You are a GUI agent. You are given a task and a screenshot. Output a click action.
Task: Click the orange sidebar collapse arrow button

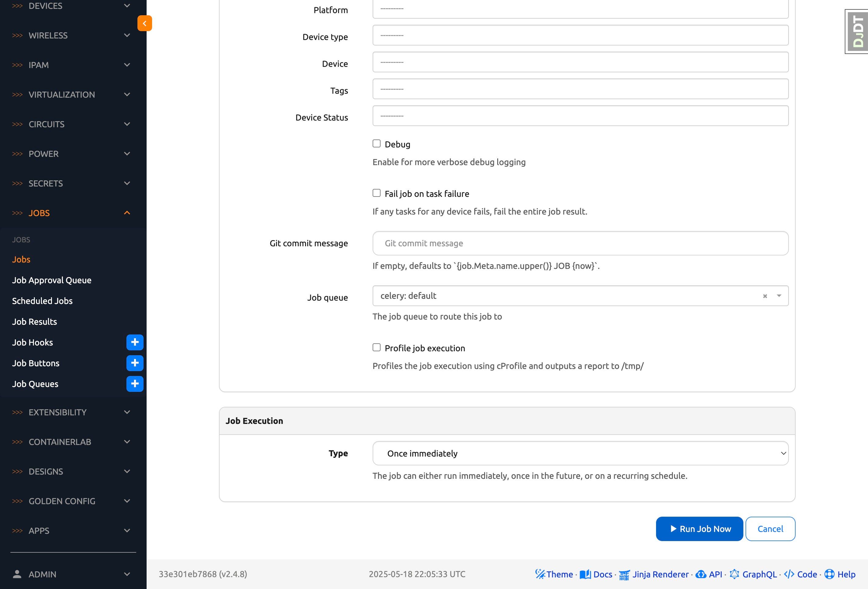click(144, 23)
